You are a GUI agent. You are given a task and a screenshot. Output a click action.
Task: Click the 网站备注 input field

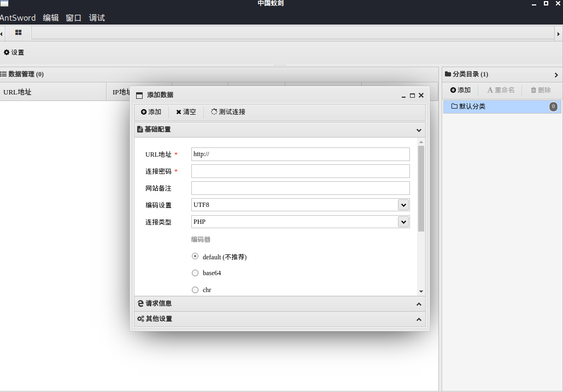[x=301, y=188]
